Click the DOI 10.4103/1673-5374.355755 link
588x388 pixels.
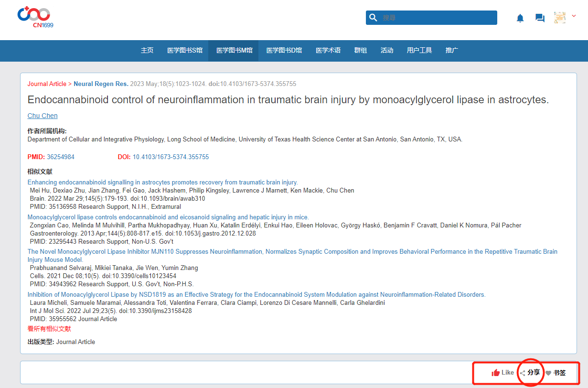point(171,157)
